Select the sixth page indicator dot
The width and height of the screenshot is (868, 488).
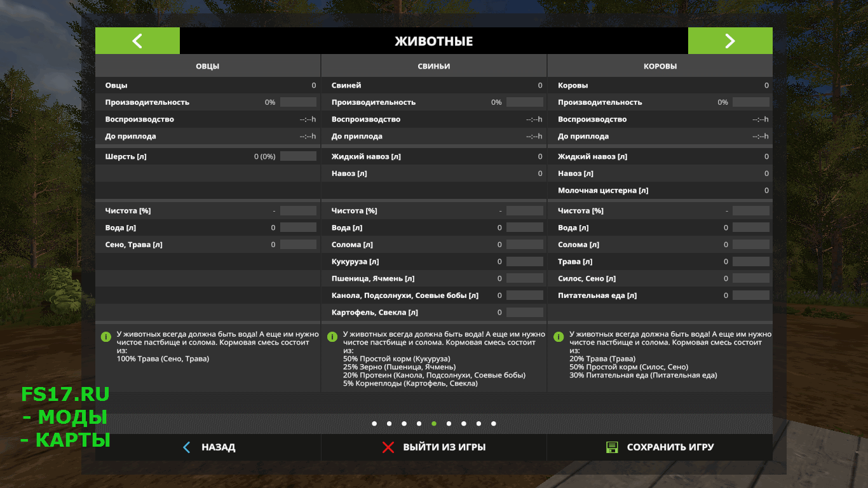(x=449, y=423)
